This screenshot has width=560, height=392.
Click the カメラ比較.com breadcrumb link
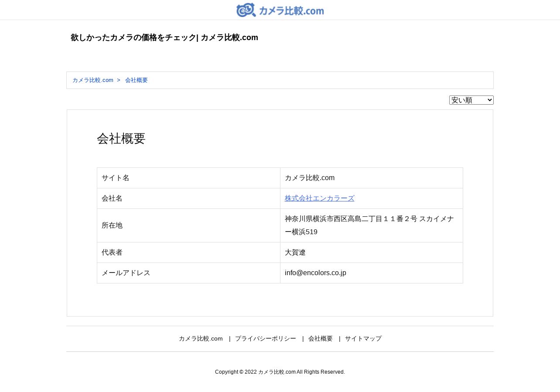tap(93, 80)
